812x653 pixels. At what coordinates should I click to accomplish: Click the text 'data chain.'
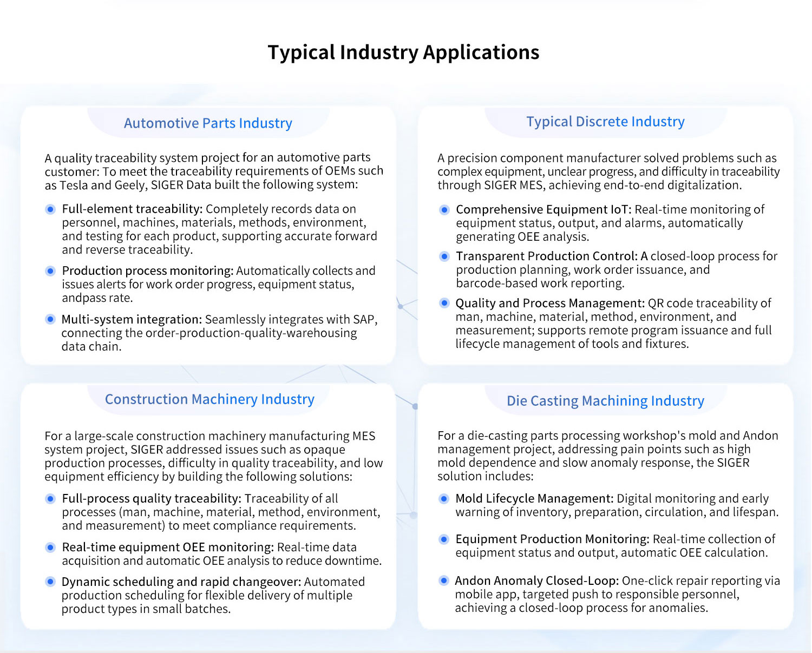[x=91, y=346]
